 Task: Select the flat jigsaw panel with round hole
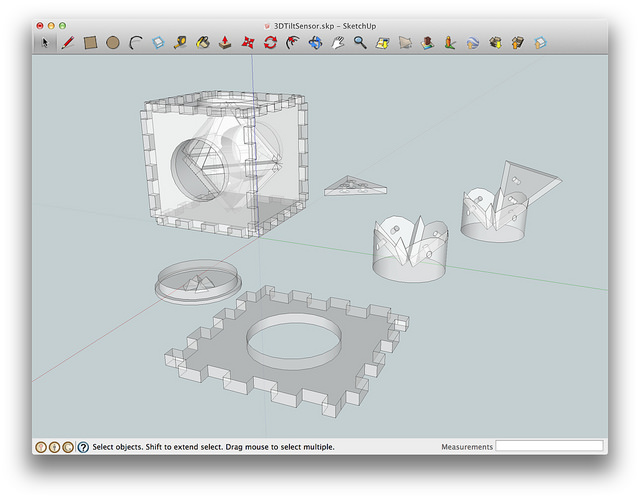coord(287,351)
